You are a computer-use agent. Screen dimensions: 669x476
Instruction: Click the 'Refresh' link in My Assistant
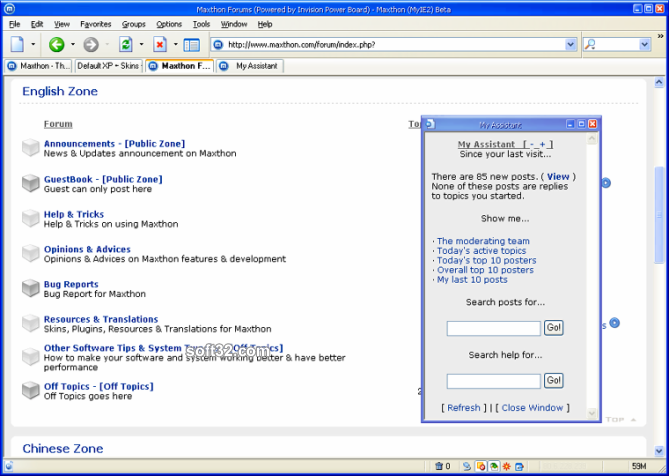[464, 408]
